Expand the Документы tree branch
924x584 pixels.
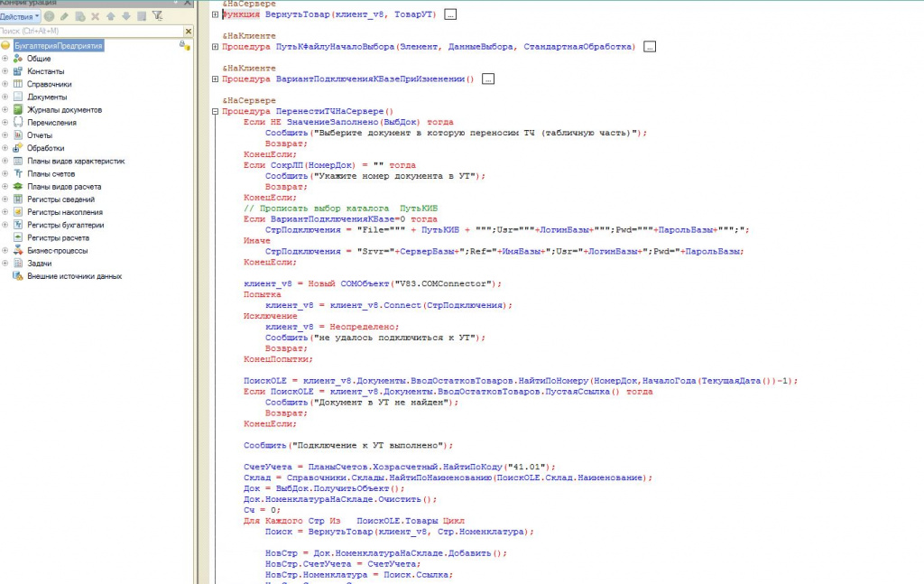[x=5, y=97]
